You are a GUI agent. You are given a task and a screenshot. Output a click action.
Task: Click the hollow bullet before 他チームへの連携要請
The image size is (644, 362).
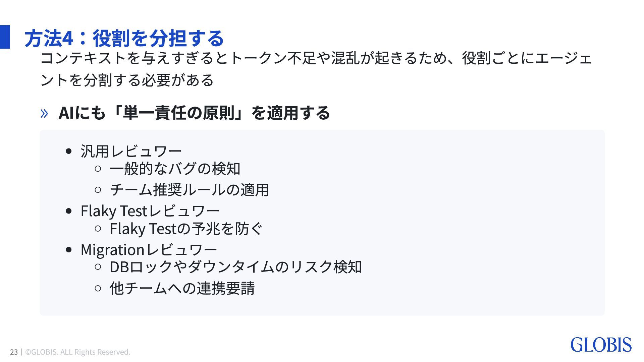coord(98,288)
